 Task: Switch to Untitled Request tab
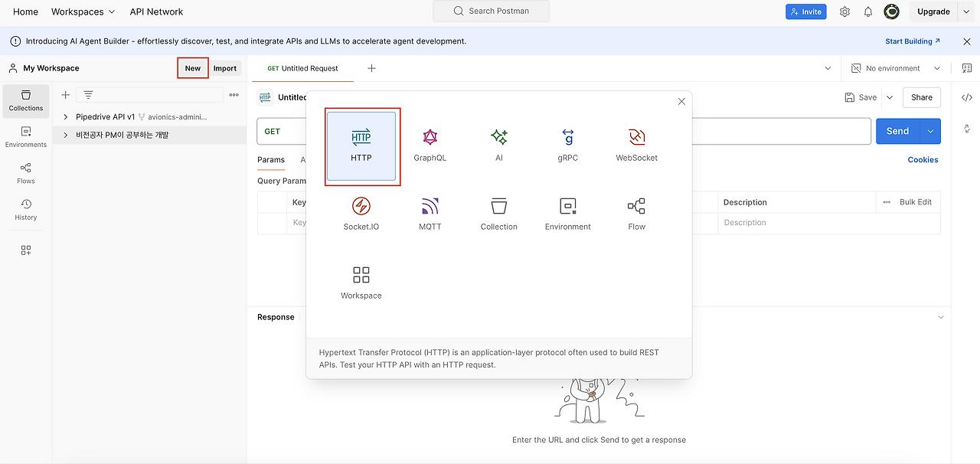coord(302,68)
